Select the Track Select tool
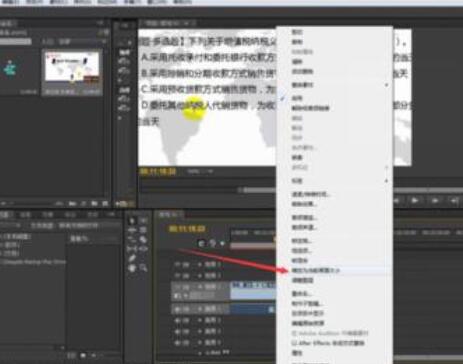The image size is (463, 364). [144, 221]
